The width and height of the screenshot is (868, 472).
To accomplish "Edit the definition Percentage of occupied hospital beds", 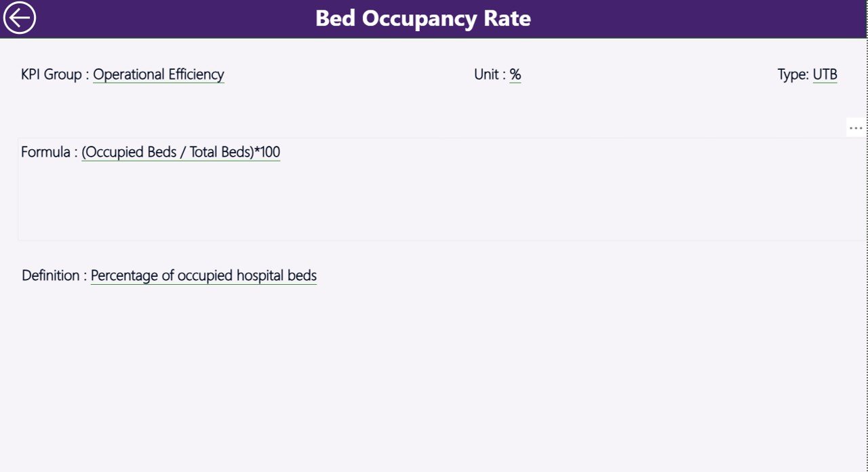I will point(203,275).
